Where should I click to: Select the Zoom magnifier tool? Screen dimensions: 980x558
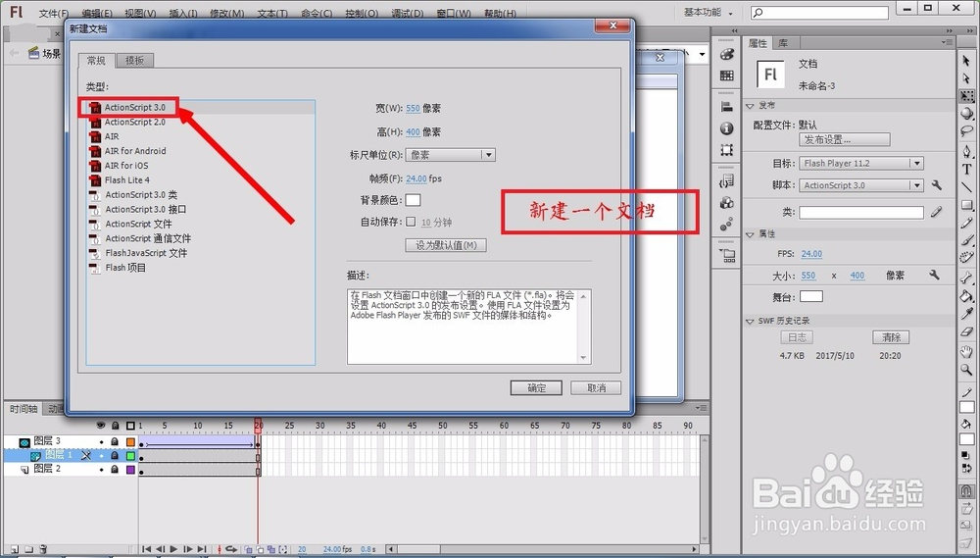pos(967,371)
